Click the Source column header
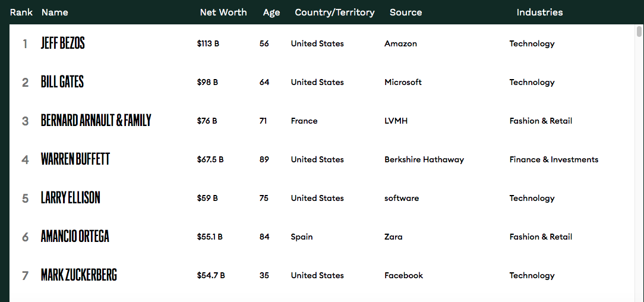 coord(406,12)
